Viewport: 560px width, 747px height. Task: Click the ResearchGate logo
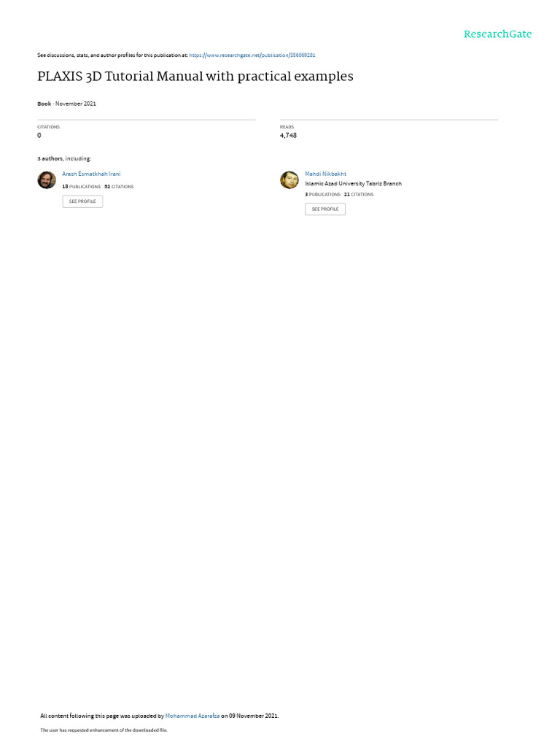pos(497,34)
